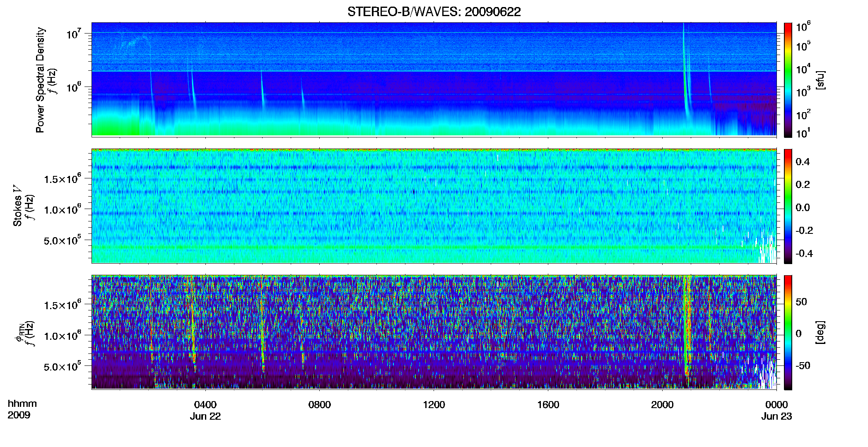
Task: Click the type III burst near 0600 in top panel
Action: (262, 90)
